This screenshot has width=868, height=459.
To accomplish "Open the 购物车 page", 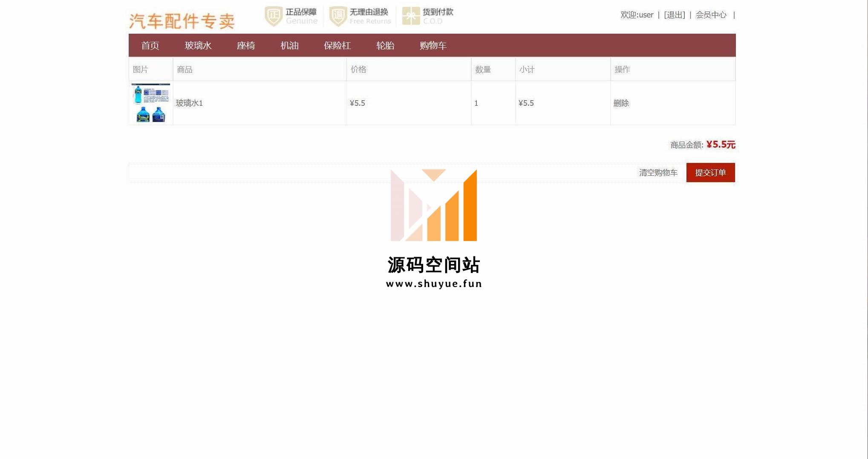I will tap(433, 46).
